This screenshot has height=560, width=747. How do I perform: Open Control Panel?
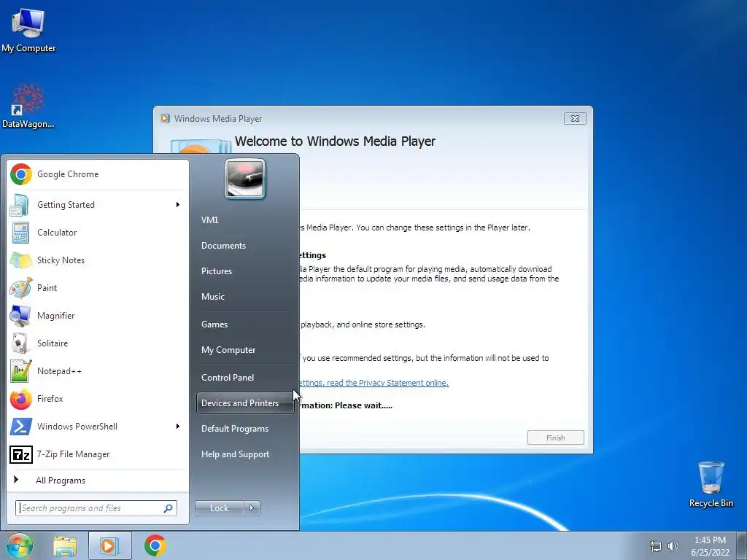click(245, 378)
